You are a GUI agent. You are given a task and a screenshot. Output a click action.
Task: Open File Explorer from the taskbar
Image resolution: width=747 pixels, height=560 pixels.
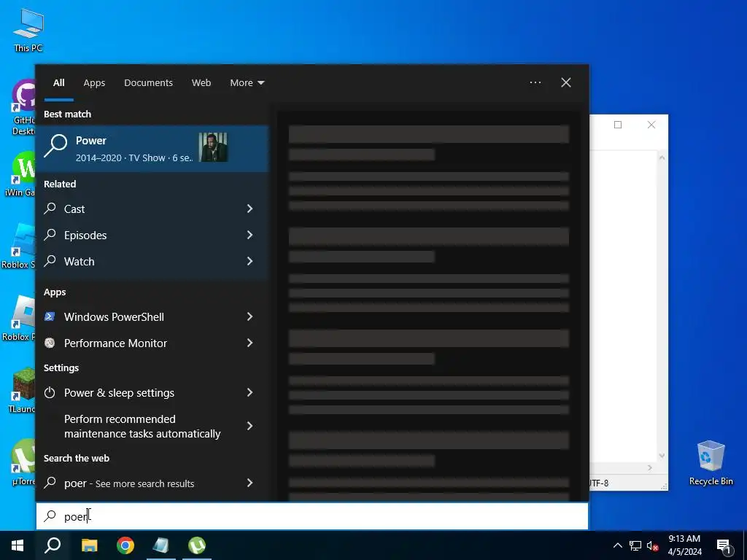point(89,545)
